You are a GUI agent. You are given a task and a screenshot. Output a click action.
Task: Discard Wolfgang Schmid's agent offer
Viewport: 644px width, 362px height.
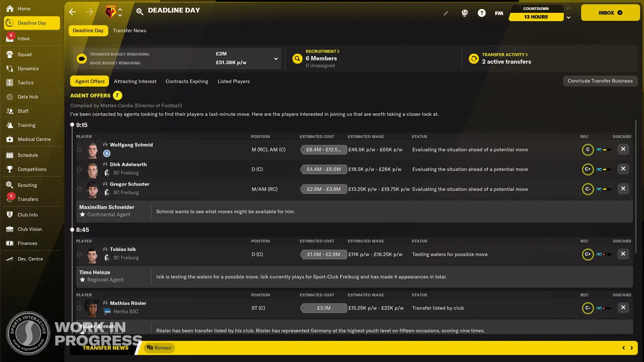point(623,149)
